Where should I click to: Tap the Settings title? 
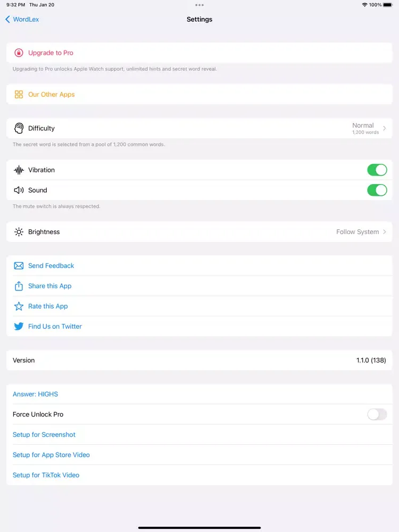point(199,19)
